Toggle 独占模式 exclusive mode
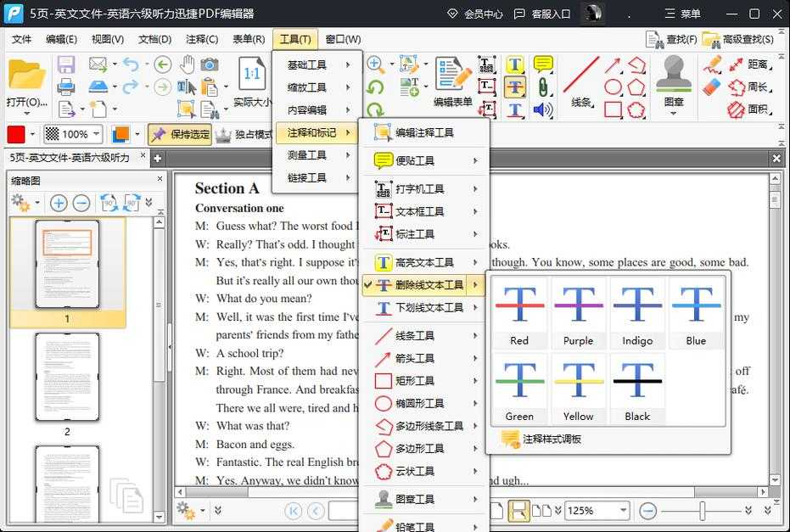The width and height of the screenshot is (790, 532). tap(244, 135)
